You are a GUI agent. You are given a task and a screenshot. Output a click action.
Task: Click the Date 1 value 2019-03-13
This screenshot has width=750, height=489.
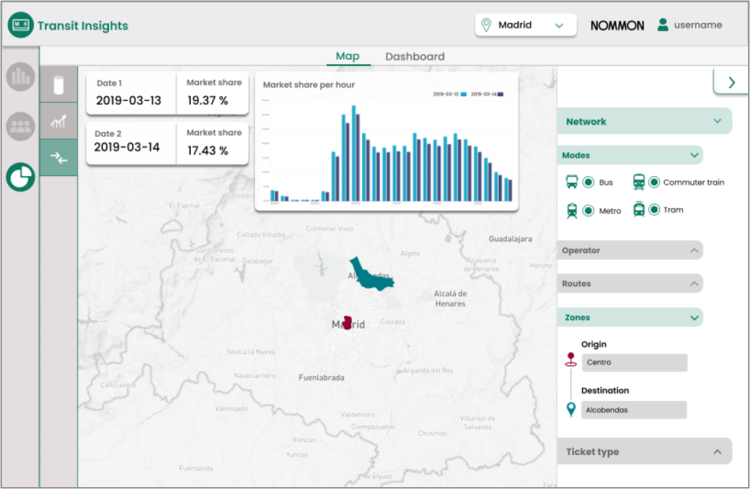tap(128, 100)
